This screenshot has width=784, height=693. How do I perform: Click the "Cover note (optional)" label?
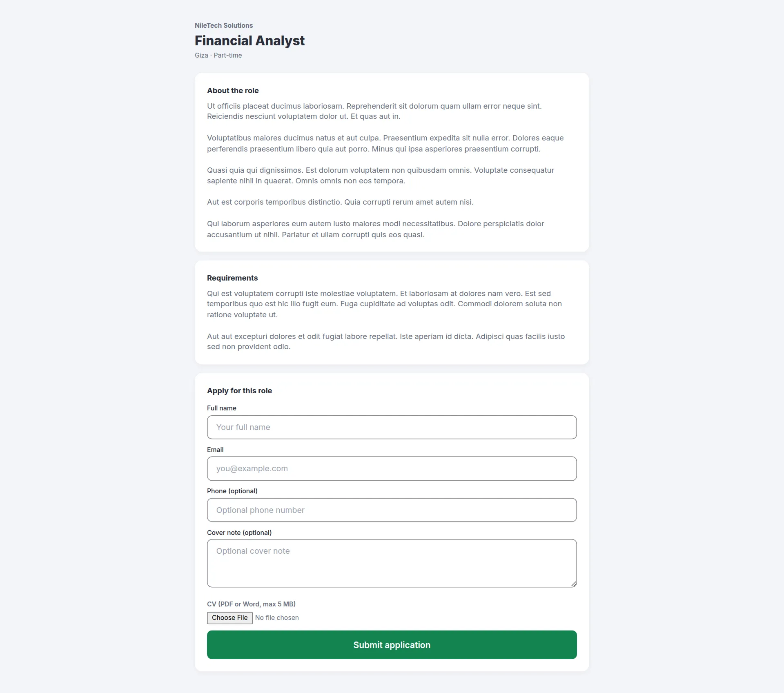239,533
